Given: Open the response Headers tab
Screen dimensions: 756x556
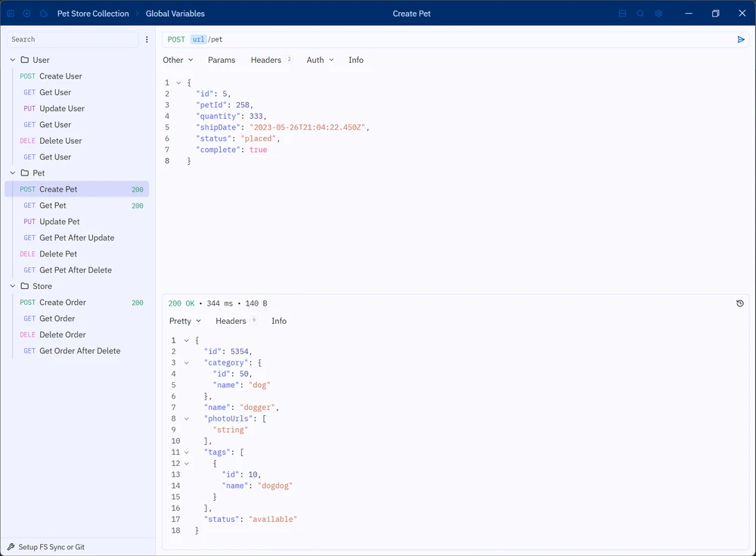Looking at the screenshot, I should (236, 321).
